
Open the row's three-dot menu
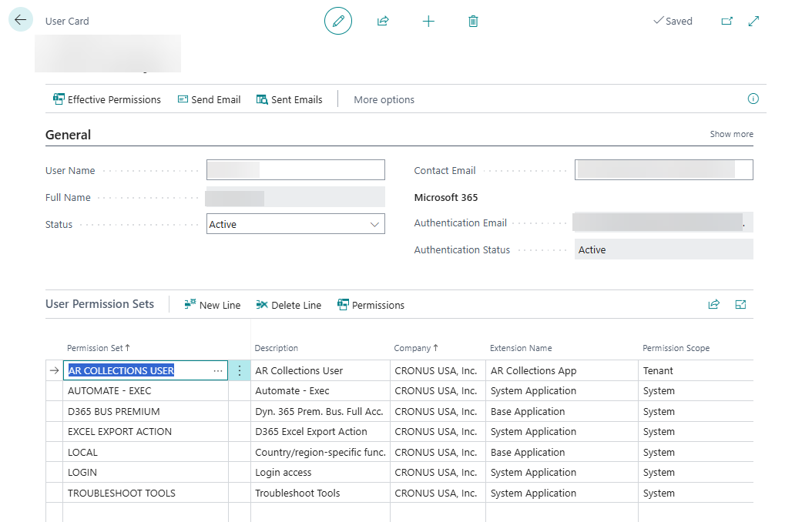239,370
